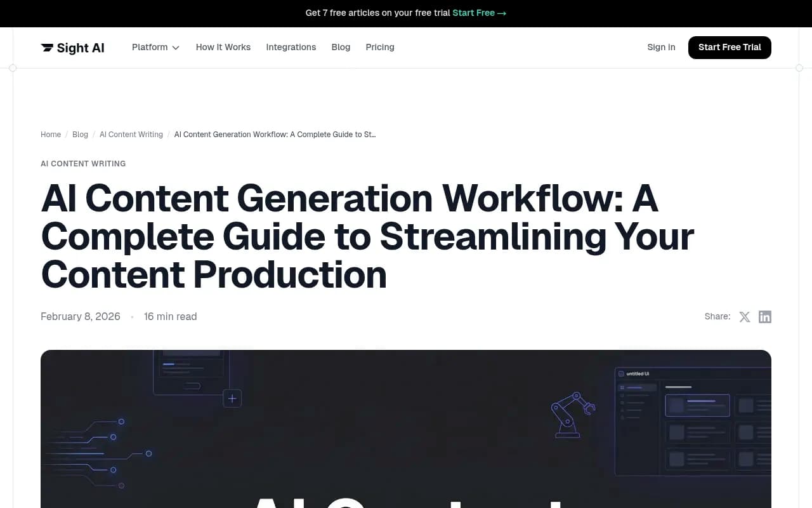Click the current article breadcrumb entry
Viewport: 812px width, 508px height.
click(x=275, y=135)
